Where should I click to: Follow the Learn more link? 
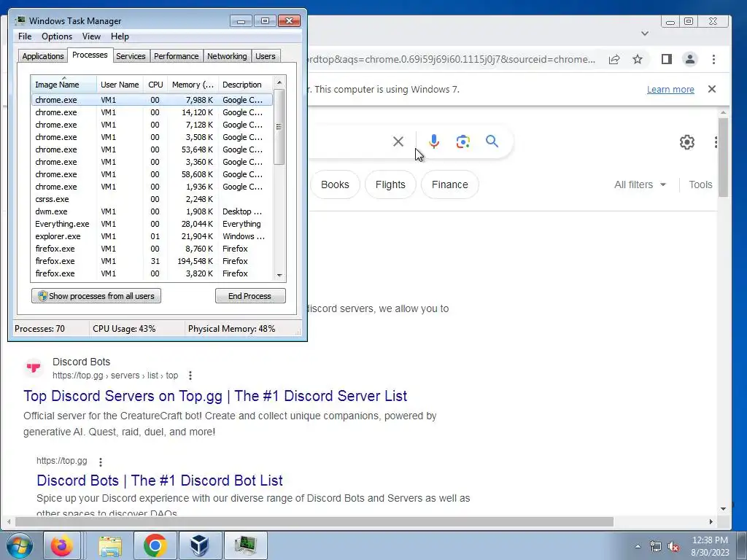point(670,89)
